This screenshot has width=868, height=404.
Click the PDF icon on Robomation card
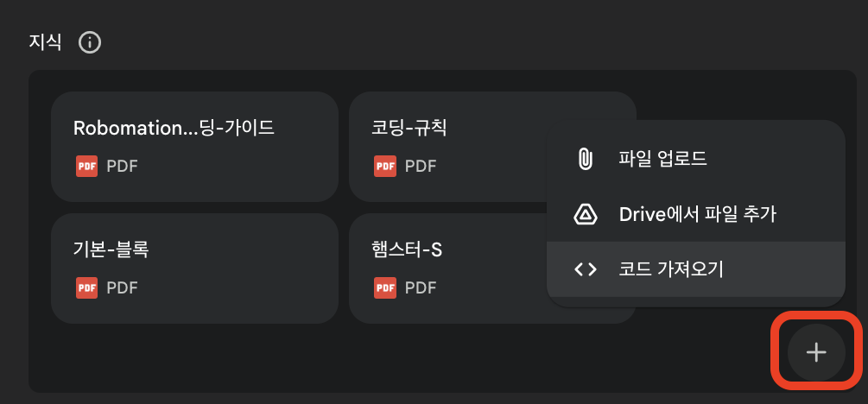[86, 166]
